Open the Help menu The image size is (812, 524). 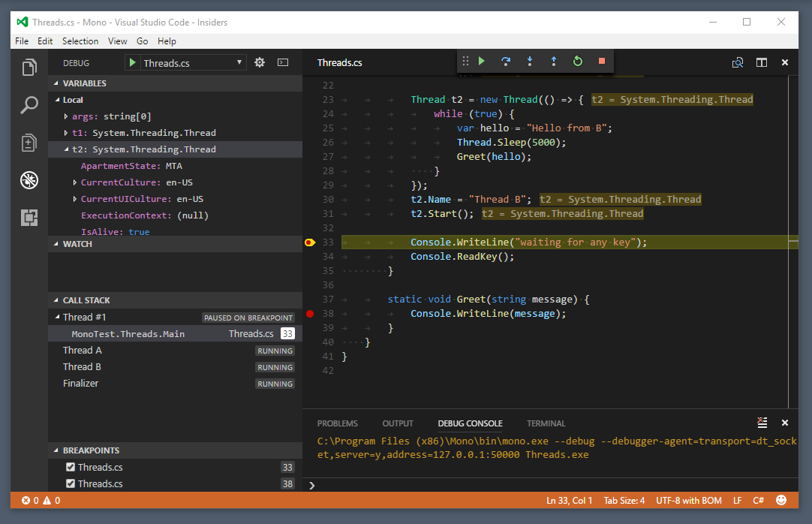click(167, 41)
